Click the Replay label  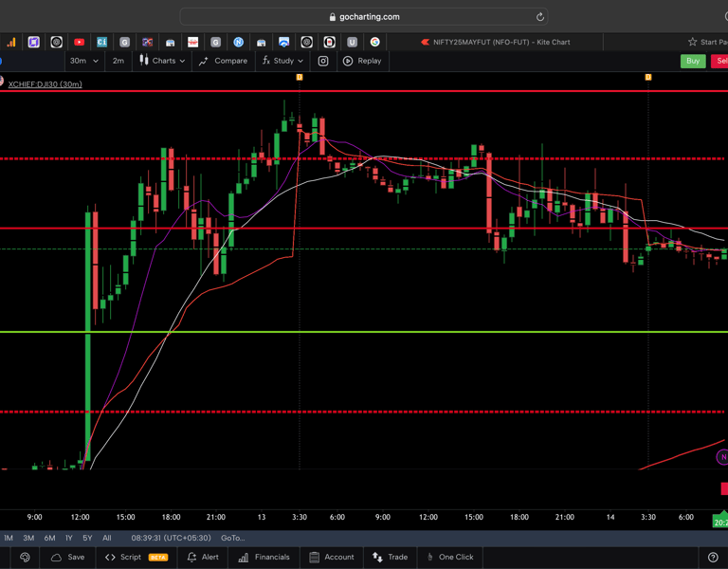coord(370,61)
